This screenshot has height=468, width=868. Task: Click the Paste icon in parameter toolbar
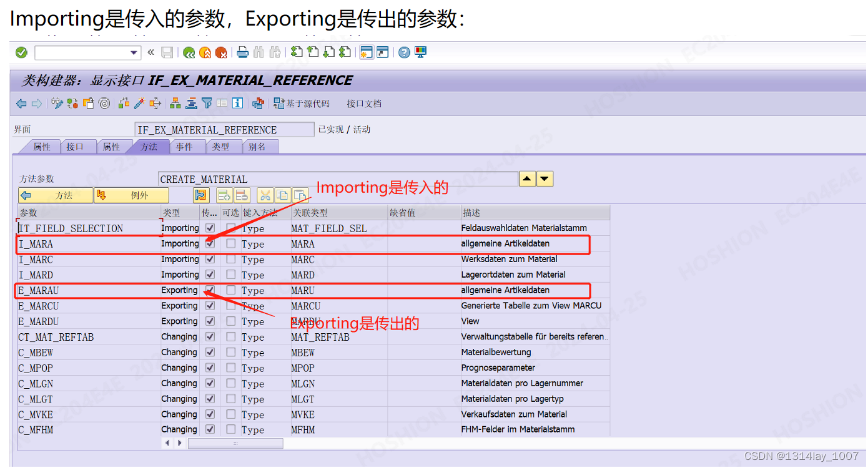tap(301, 195)
